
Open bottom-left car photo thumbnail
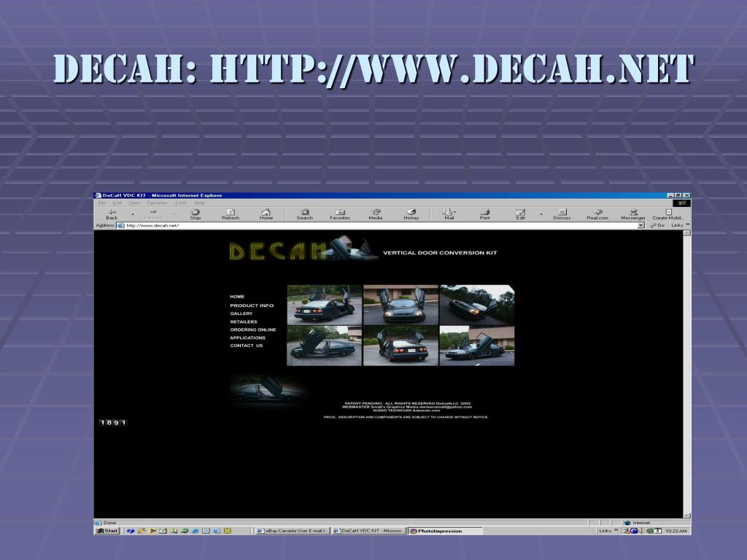(x=324, y=346)
